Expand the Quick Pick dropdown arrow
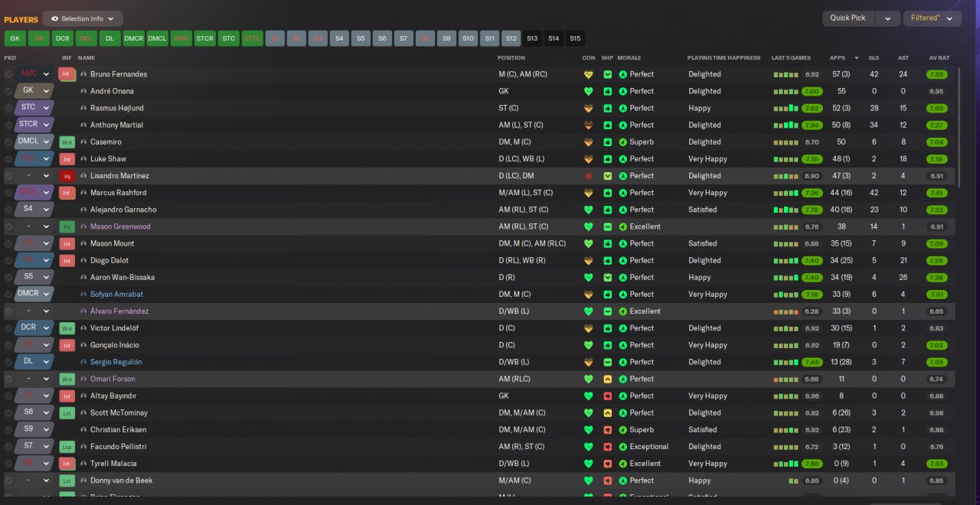Viewport: 980px width, 505px height. click(888, 18)
